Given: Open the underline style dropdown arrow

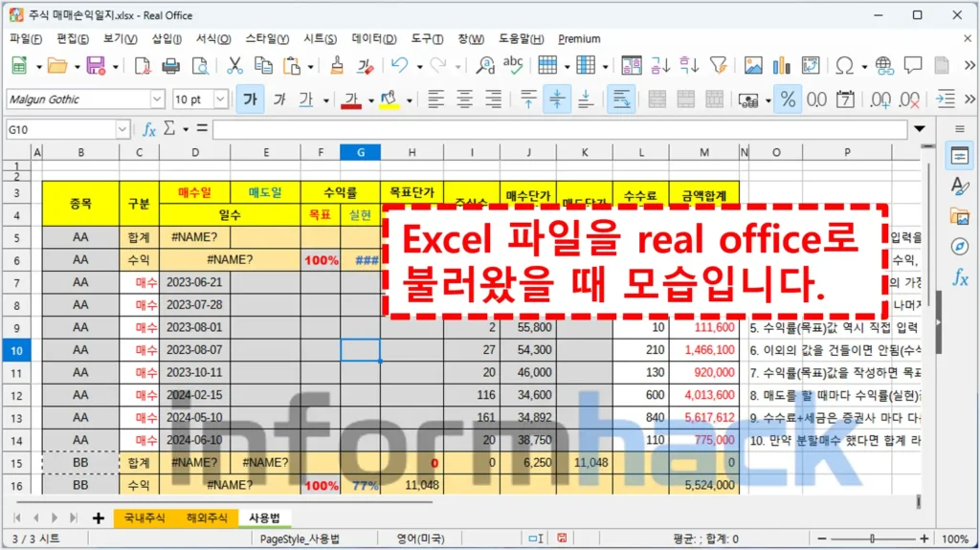Looking at the screenshot, I should click(x=325, y=100).
